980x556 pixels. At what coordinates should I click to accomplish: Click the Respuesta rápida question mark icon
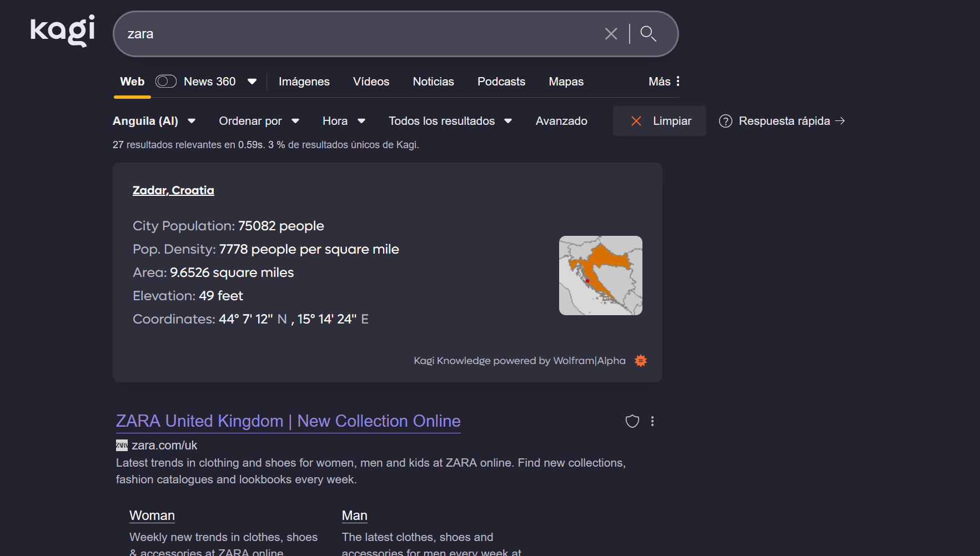tap(725, 121)
